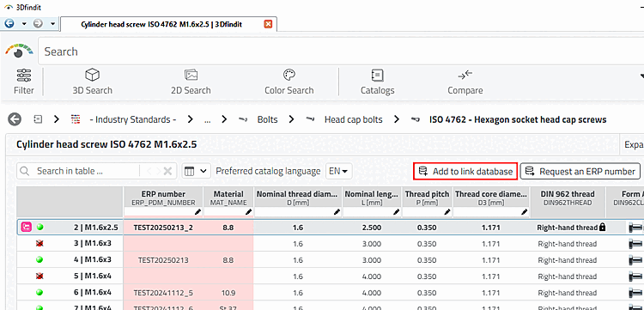Viewport: 644px width, 310px height.
Task: Open preferred catalog language EN dropdown
Action: (339, 171)
